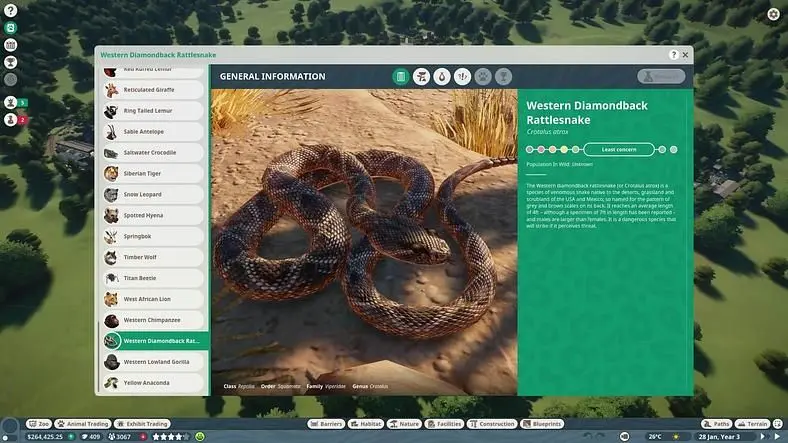Select West African Lion in the list
Screen dimensions: 788x443
tap(153, 299)
